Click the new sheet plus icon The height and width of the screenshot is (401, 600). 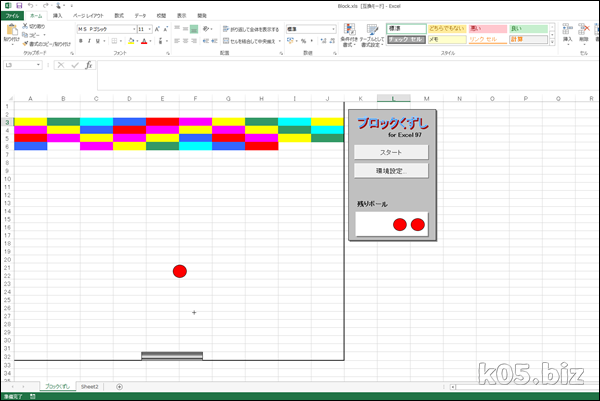119,387
